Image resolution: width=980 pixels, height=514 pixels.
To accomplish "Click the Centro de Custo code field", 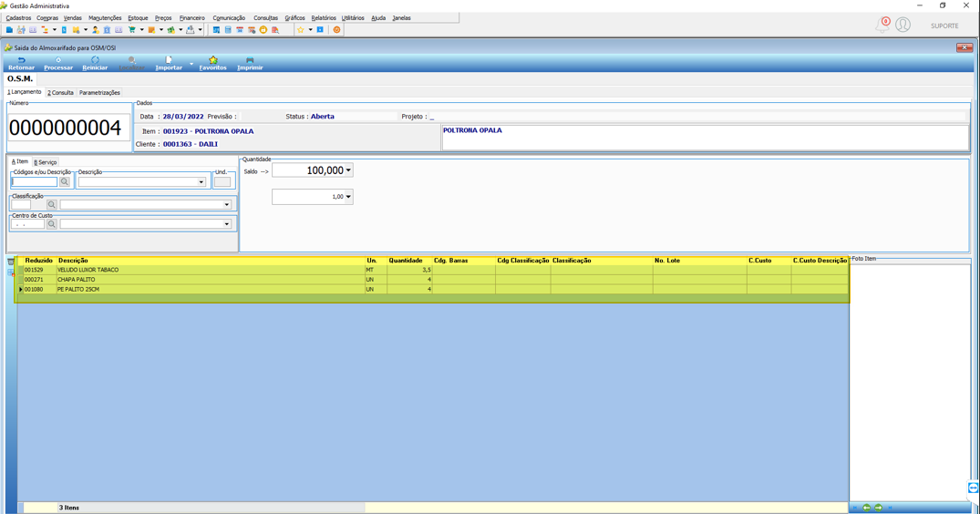I will (27, 224).
